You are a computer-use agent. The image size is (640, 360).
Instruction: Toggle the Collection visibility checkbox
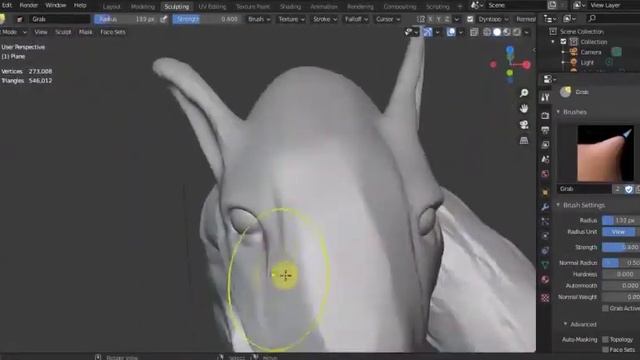563,42
